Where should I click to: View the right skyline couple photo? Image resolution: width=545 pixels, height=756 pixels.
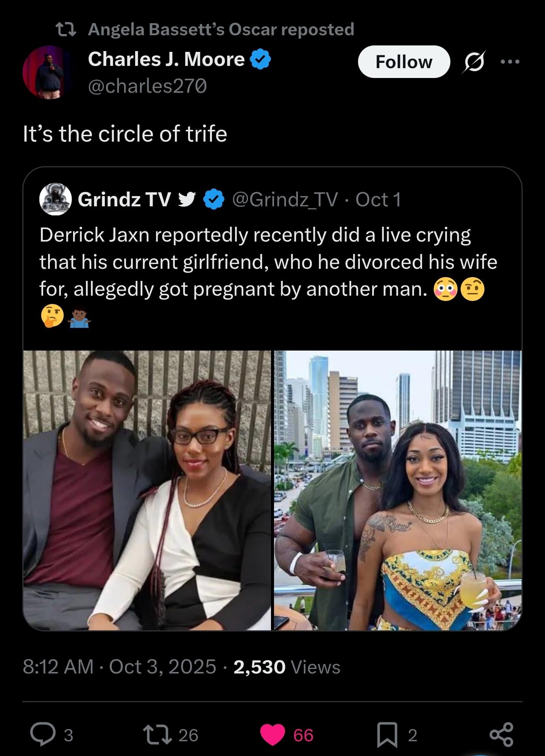point(398,490)
